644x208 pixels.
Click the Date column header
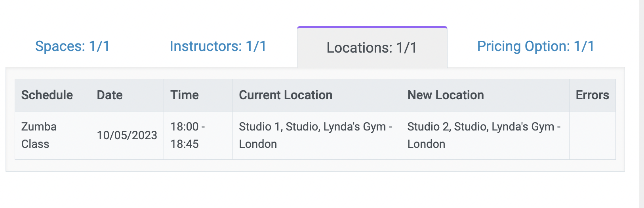coord(127,95)
